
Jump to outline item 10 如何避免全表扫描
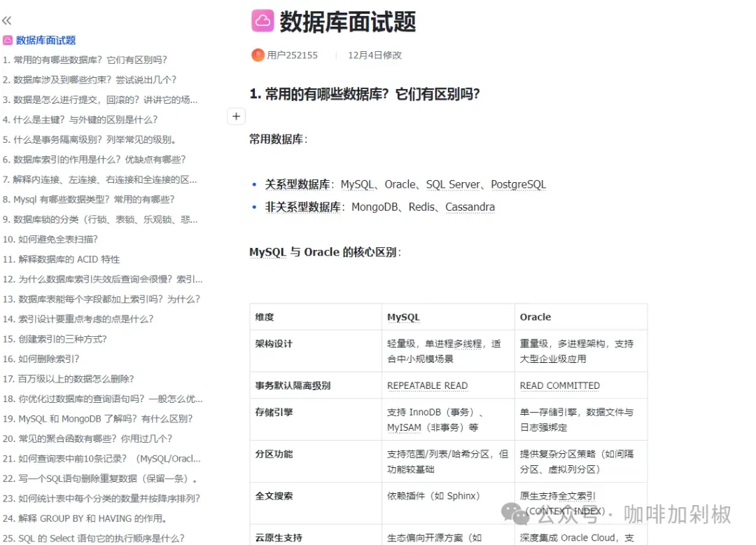coord(50,239)
